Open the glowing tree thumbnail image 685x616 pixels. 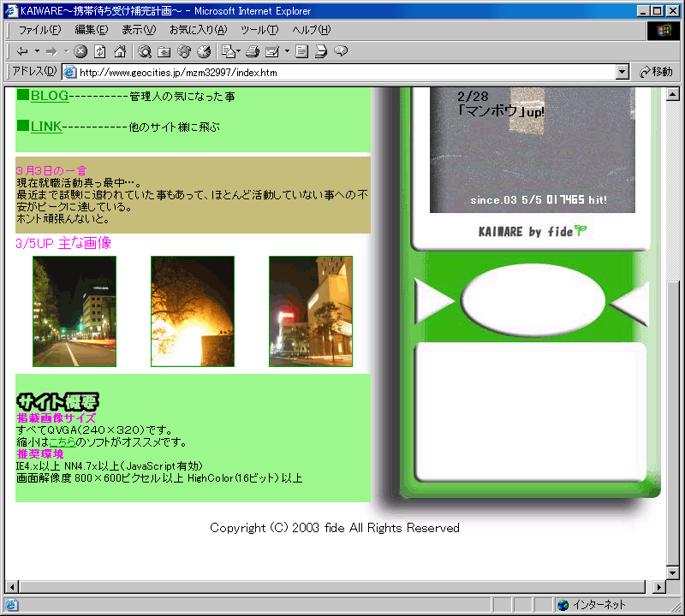point(193,311)
